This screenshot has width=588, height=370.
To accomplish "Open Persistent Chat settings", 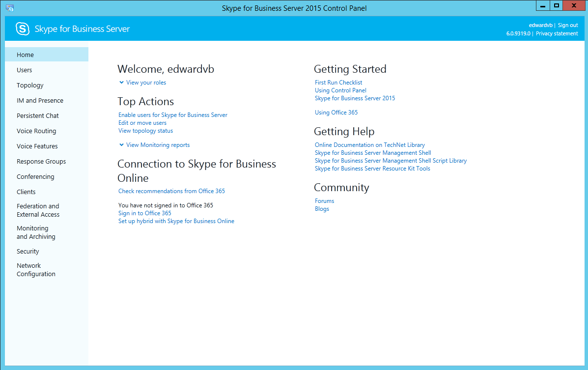I will [x=37, y=116].
